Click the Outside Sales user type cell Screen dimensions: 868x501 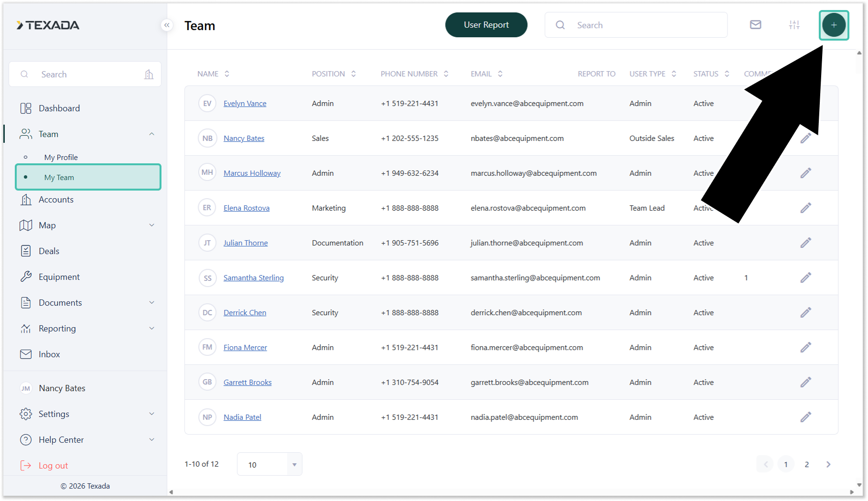pos(652,138)
